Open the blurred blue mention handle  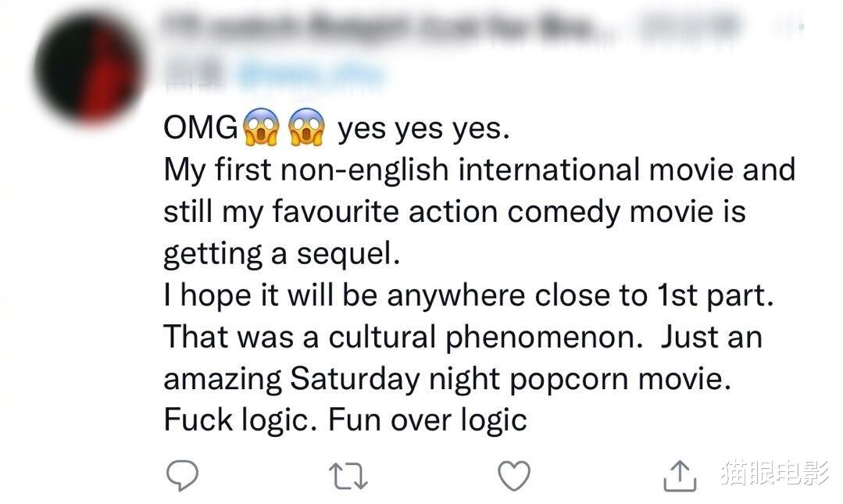click(x=310, y=75)
